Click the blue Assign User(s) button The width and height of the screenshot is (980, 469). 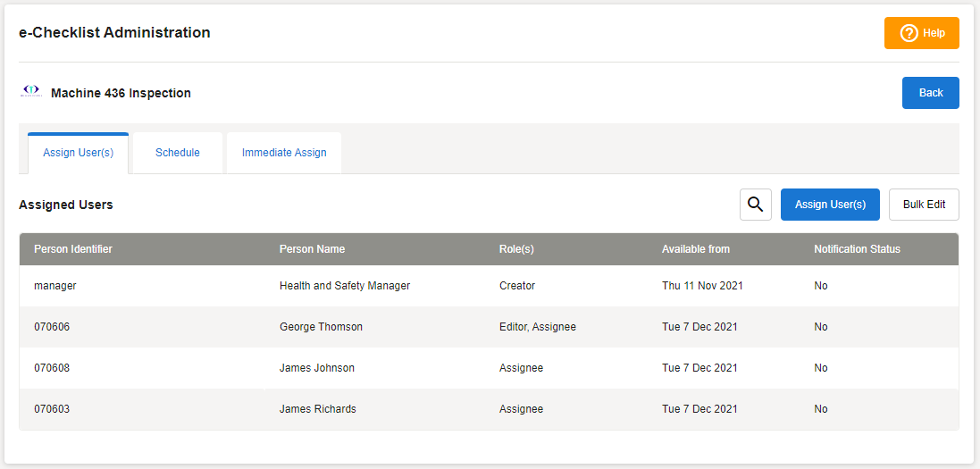(830, 205)
